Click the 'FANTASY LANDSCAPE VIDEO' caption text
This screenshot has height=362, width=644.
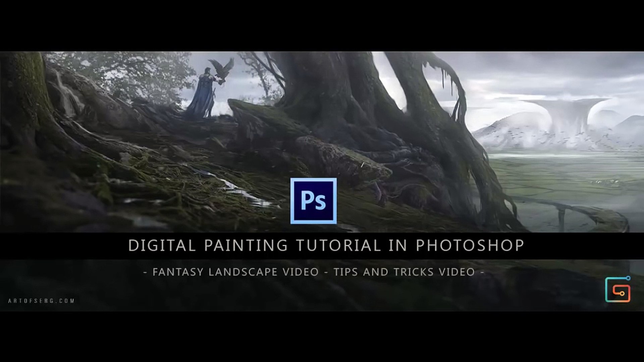(235, 272)
